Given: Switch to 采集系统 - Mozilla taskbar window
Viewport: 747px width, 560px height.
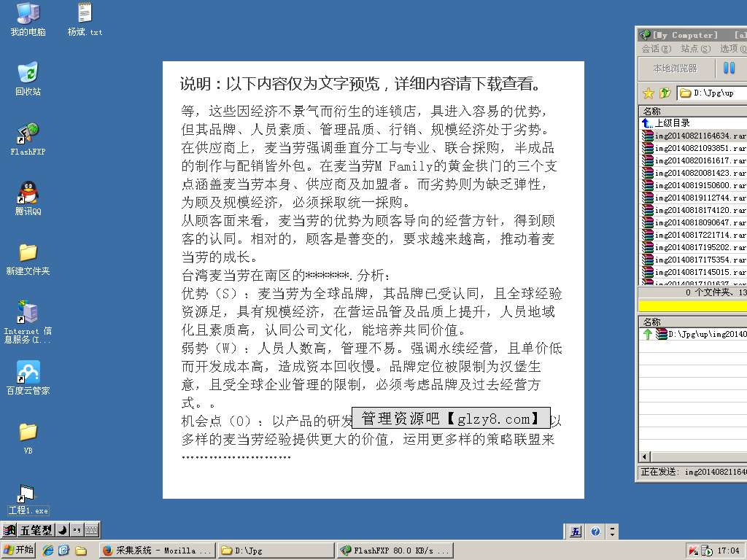Looking at the screenshot, I should click(x=158, y=551).
